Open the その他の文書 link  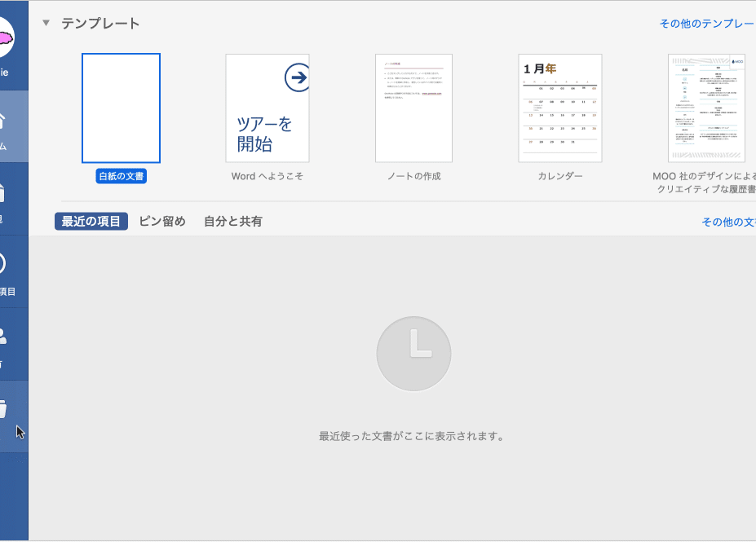click(727, 222)
